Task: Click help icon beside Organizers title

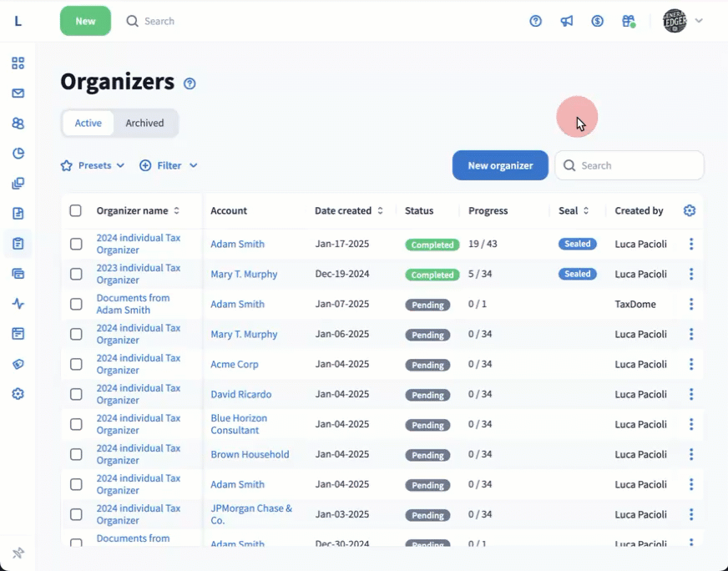Action: point(190,83)
